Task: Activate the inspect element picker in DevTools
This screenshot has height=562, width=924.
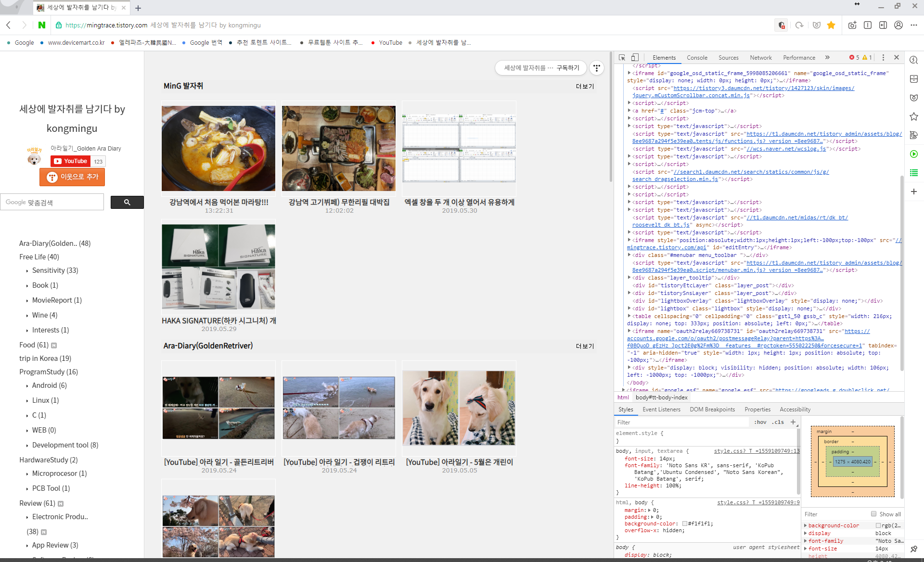Action: [622, 57]
